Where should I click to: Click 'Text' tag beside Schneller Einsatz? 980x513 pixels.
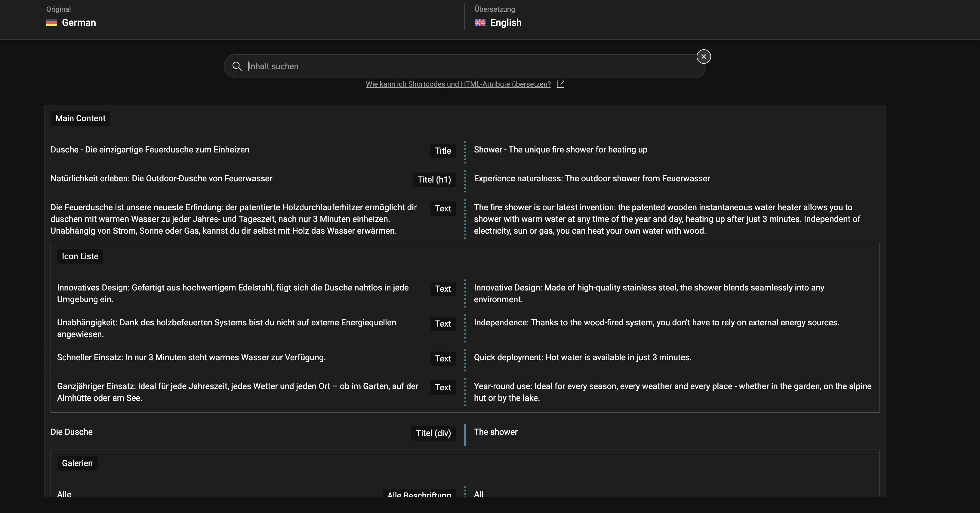point(443,359)
